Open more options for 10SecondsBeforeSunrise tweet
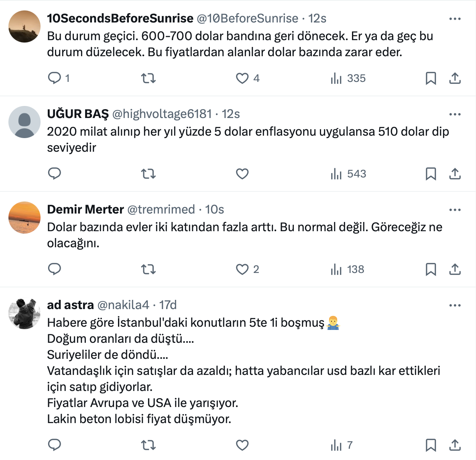This screenshot has height=460, width=476. [455, 19]
